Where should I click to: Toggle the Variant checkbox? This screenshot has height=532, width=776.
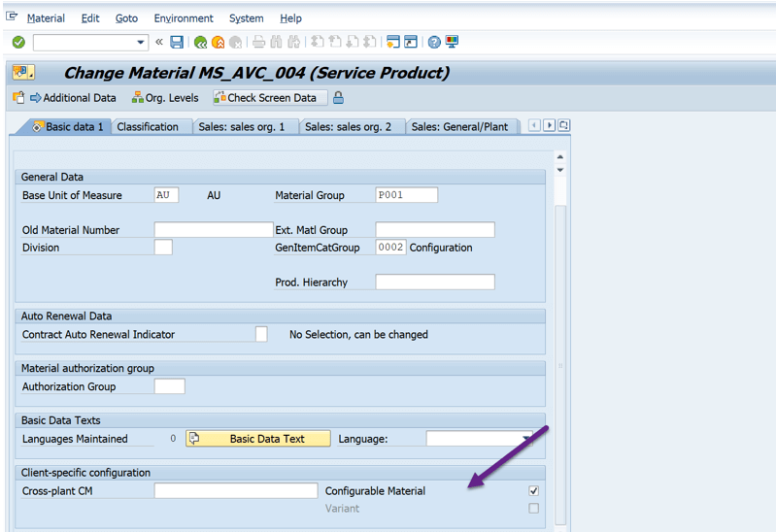click(533, 509)
